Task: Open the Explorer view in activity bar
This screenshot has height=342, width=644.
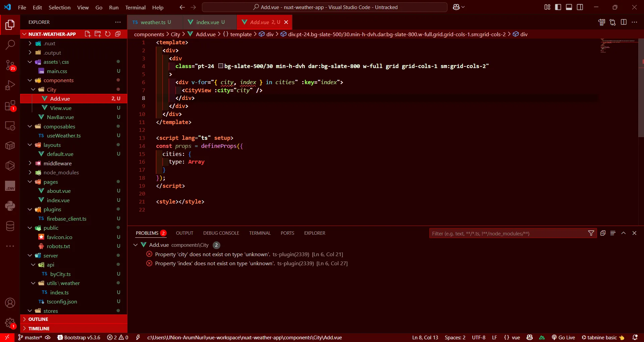Action: pos(10,24)
